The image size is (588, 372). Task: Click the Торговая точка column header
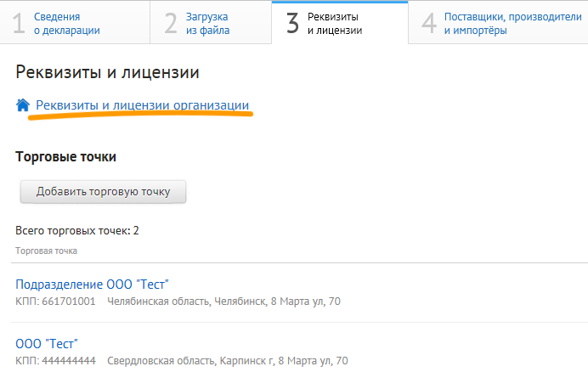tap(46, 251)
